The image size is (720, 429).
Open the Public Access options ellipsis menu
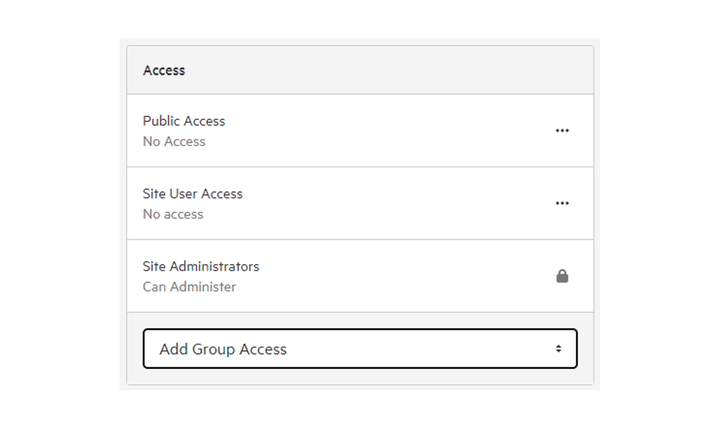tap(562, 131)
